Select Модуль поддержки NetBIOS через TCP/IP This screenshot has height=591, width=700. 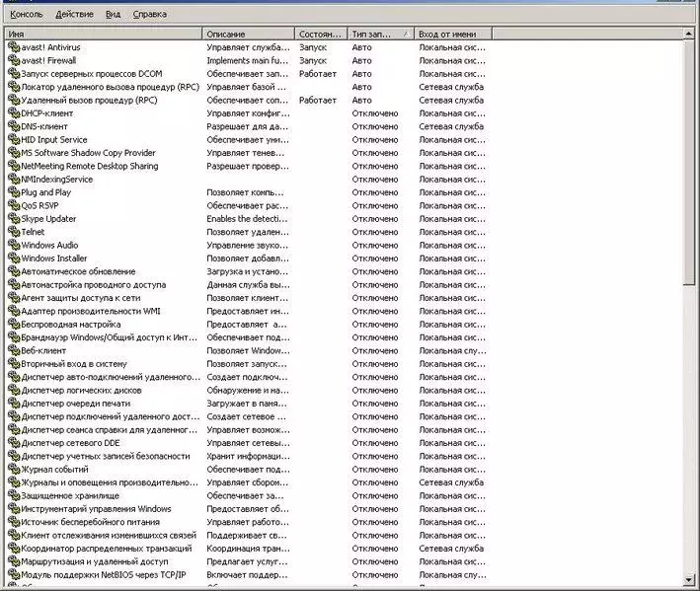coord(104,575)
